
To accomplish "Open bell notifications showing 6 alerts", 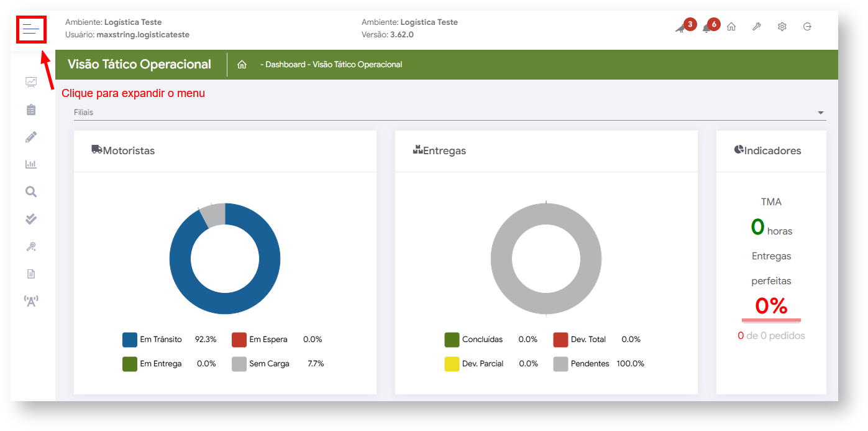I will 706,28.
